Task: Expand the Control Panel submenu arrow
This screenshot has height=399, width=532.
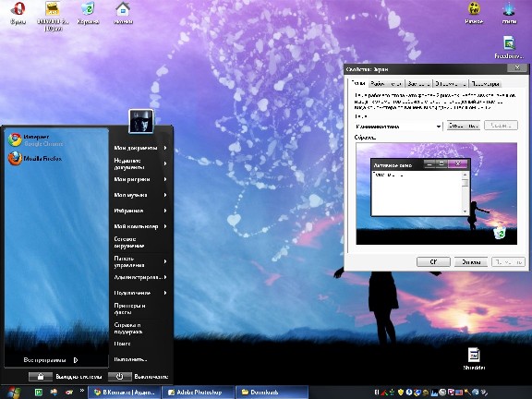Action: point(165,261)
